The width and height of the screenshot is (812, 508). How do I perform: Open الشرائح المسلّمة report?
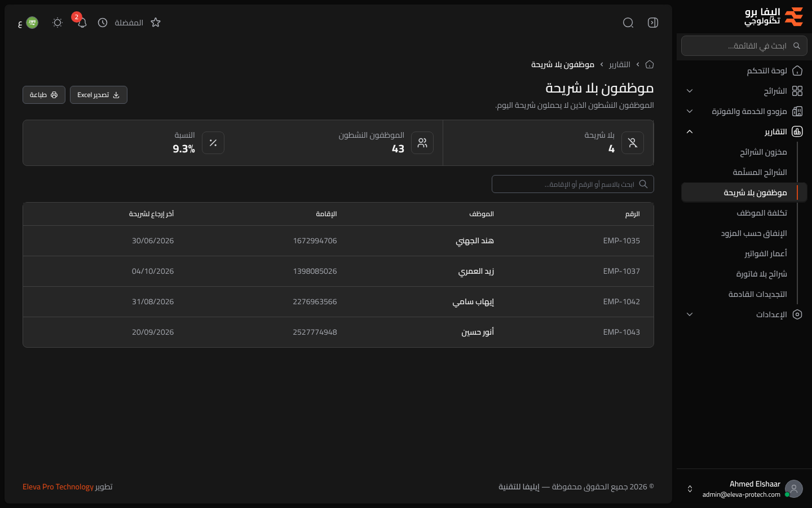click(760, 172)
